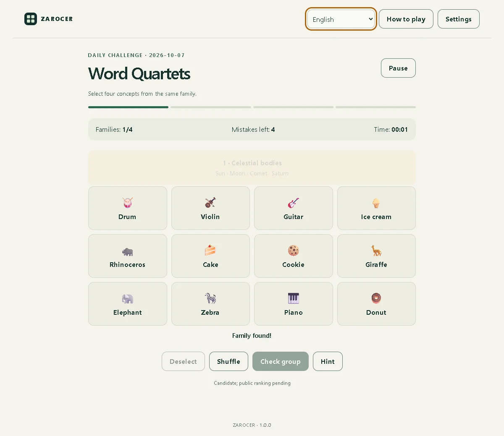Image resolution: width=504 pixels, height=436 pixels.
Task: Click the 'Select four concepts' instruction text
Action: [x=142, y=94]
